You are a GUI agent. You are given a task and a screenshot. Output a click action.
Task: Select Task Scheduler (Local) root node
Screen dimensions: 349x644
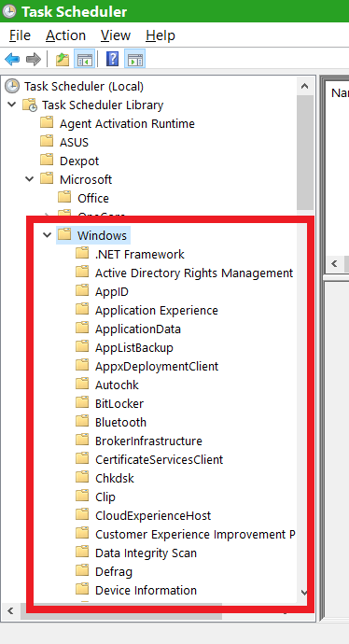tap(84, 86)
